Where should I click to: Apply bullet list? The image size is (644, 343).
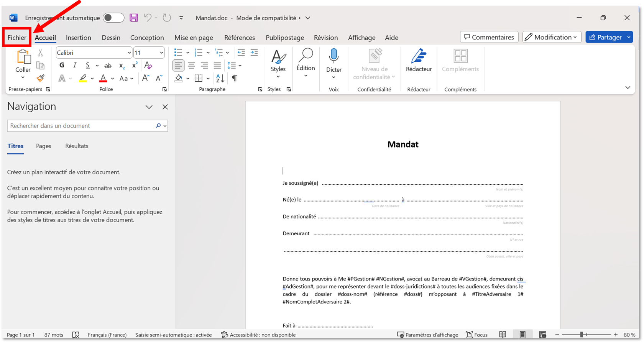pyautogui.click(x=178, y=53)
